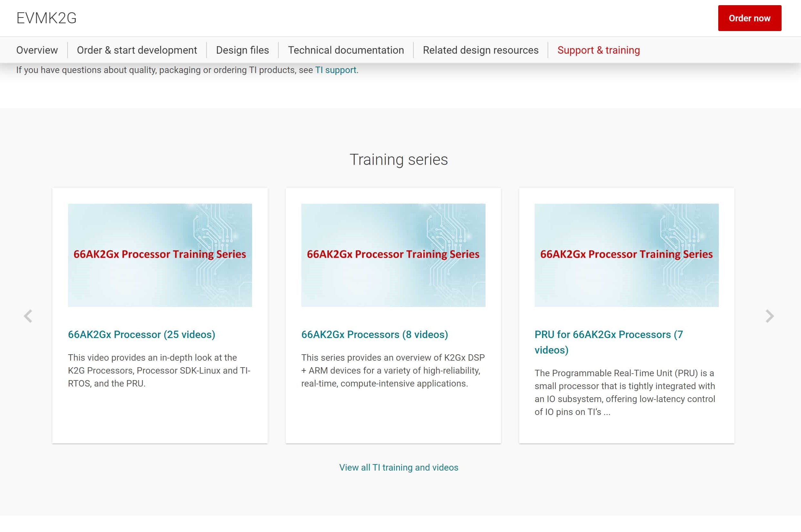
Task: Switch to the Order & start development tab
Action: 137,50
